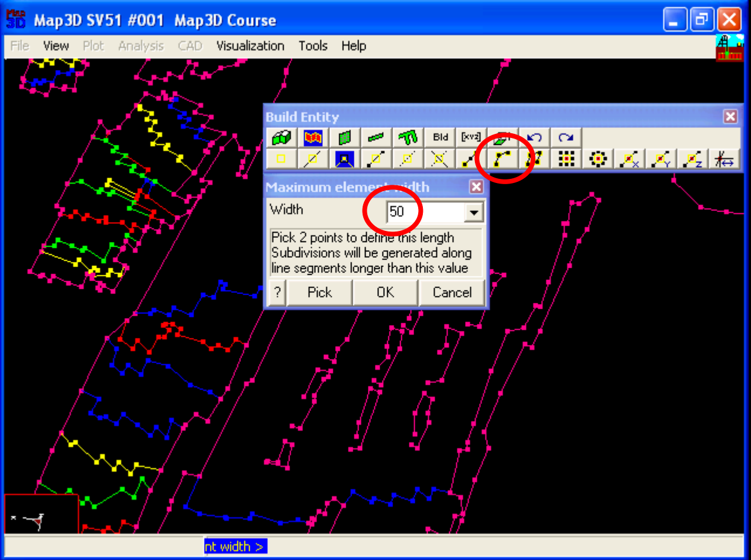Click the axis orientation box in corner

click(42, 514)
